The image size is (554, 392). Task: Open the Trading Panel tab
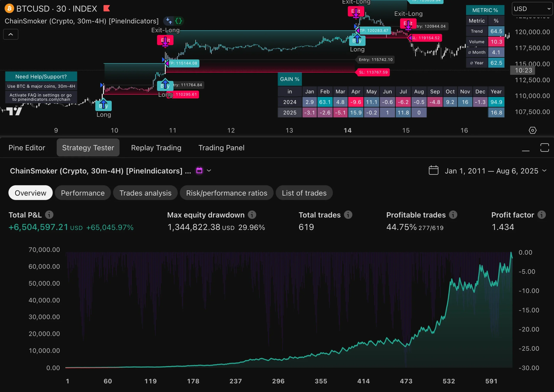tap(221, 148)
